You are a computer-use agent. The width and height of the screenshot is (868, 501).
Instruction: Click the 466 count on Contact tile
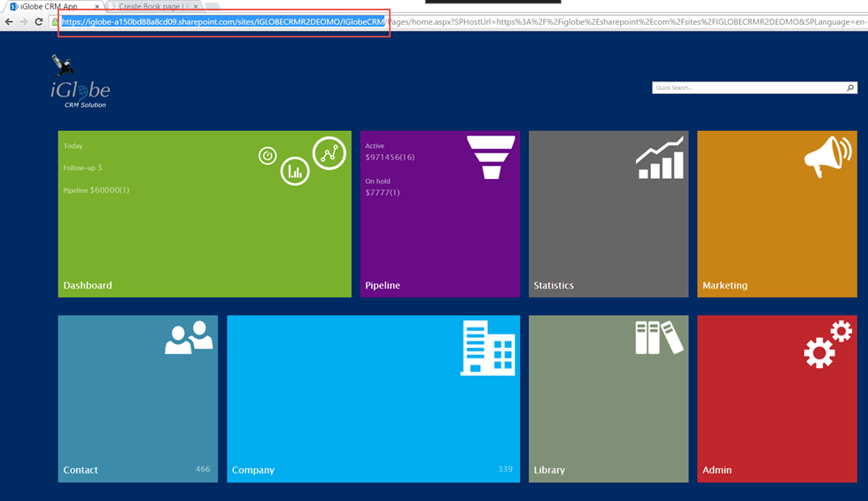pos(203,469)
